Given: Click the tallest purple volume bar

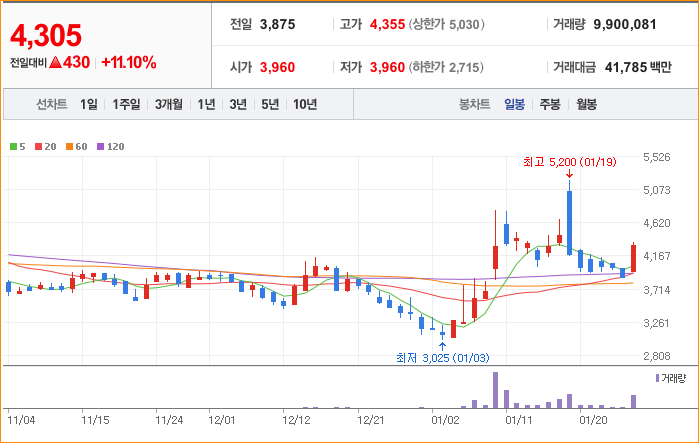Looking at the screenshot, I should click(x=495, y=390).
